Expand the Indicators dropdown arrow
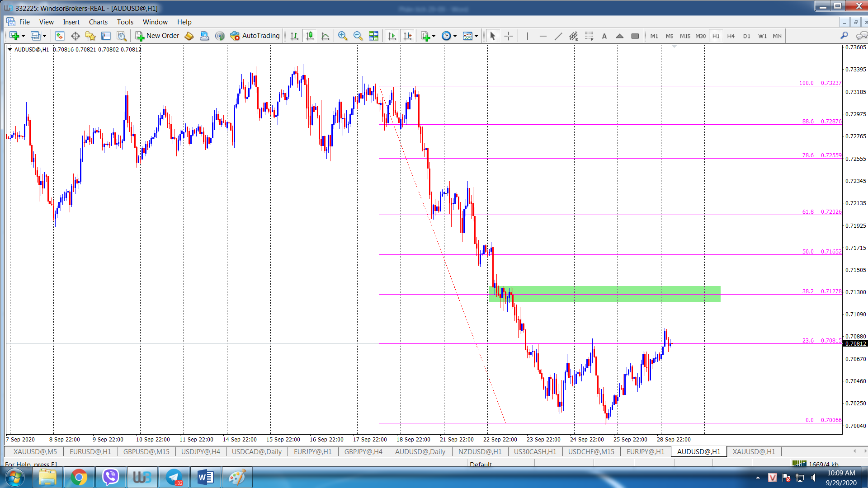868x488 pixels. point(434,36)
